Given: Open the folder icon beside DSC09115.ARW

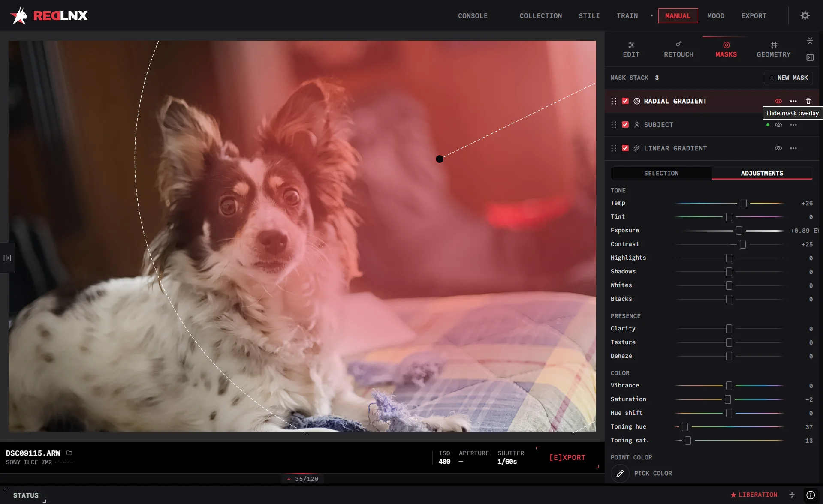Looking at the screenshot, I should point(69,453).
